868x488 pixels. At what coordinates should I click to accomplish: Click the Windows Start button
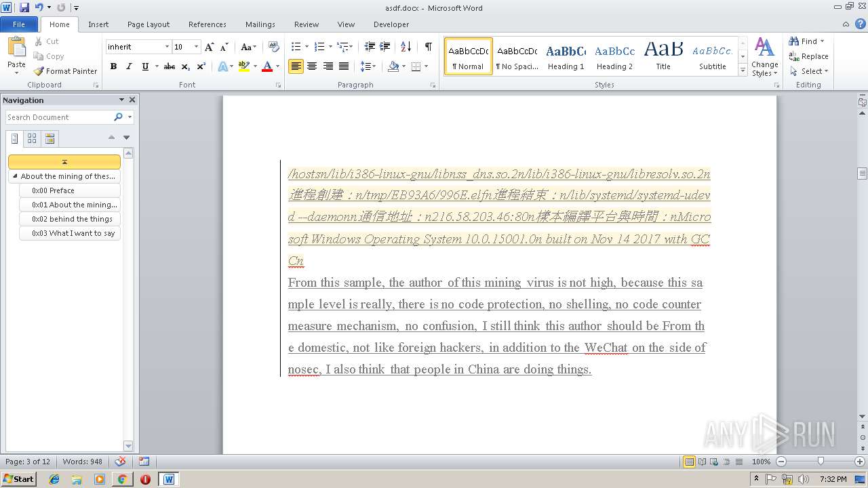[x=18, y=479]
